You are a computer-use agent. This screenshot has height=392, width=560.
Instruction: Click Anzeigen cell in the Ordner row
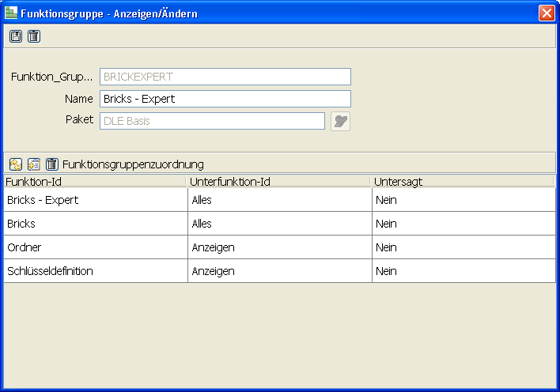[x=279, y=247]
